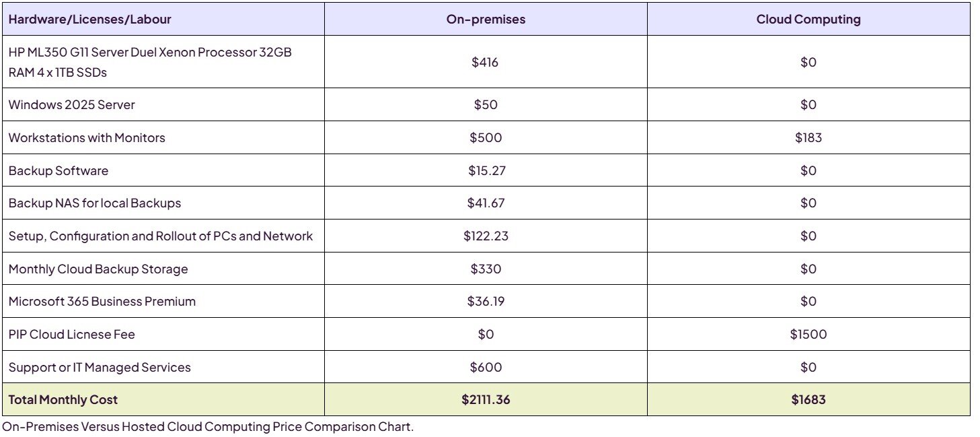Viewport: 980px width, 437px height.
Task: Click the $41.67 Backup NAS cost
Action: click(x=486, y=203)
